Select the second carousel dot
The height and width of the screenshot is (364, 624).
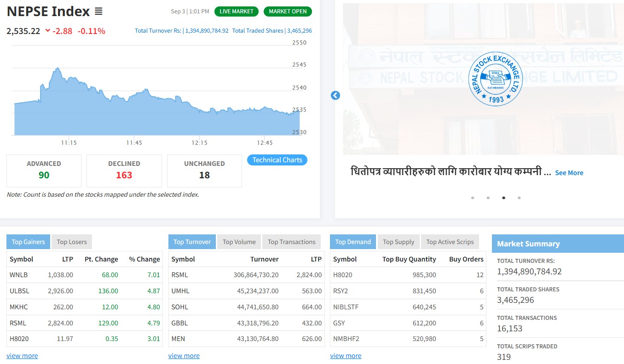click(x=488, y=198)
